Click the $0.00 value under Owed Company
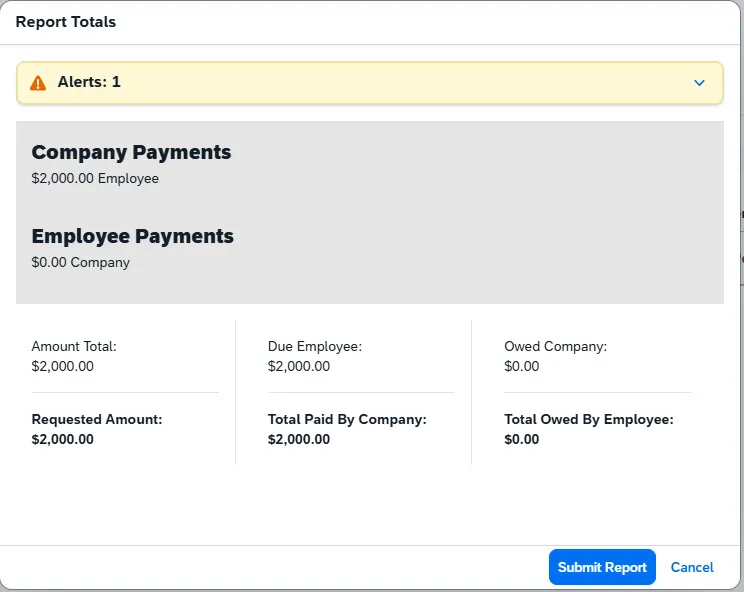The height and width of the screenshot is (592, 744). point(521,366)
